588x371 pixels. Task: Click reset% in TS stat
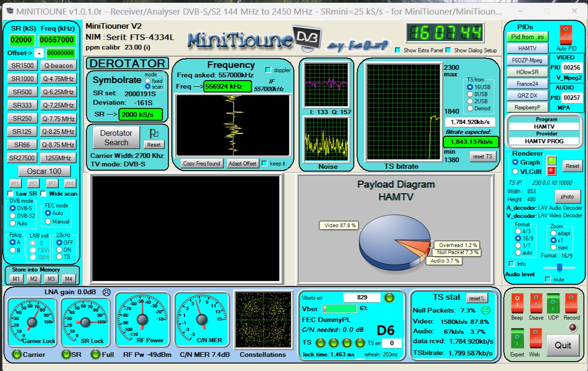(477, 298)
